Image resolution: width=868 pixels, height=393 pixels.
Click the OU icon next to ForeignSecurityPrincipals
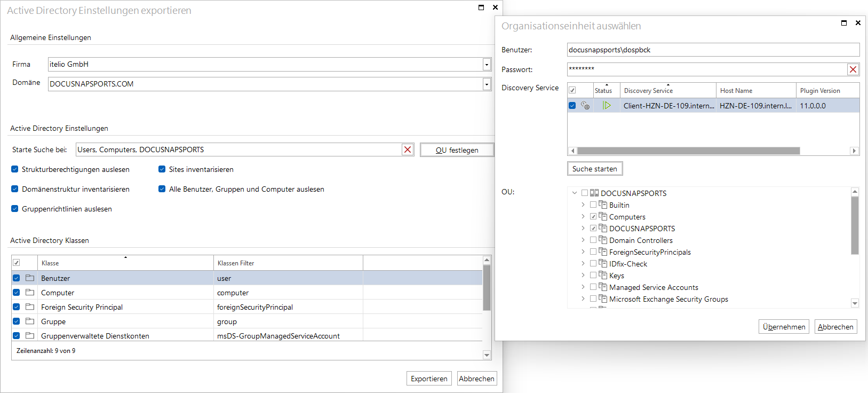point(603,252)
